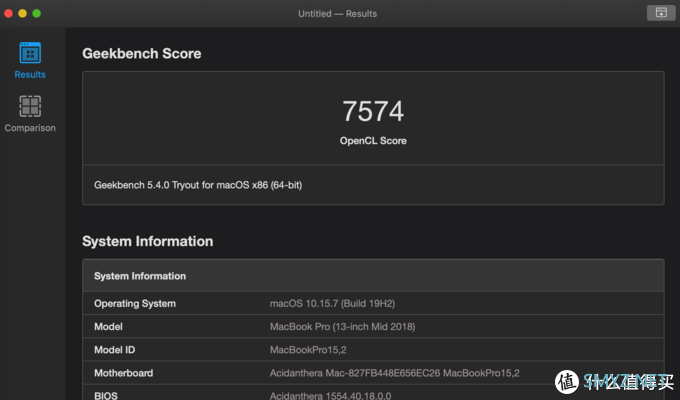Select the Acidanthera 1554.40.18.0.0 BIOS value
The image size is (680, 400).
tap(330, 396)
